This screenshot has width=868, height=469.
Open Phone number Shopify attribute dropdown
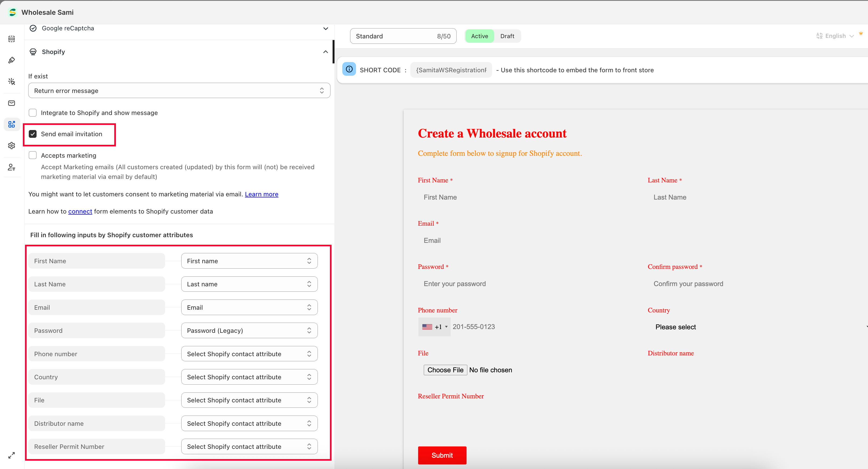(249, 354)
